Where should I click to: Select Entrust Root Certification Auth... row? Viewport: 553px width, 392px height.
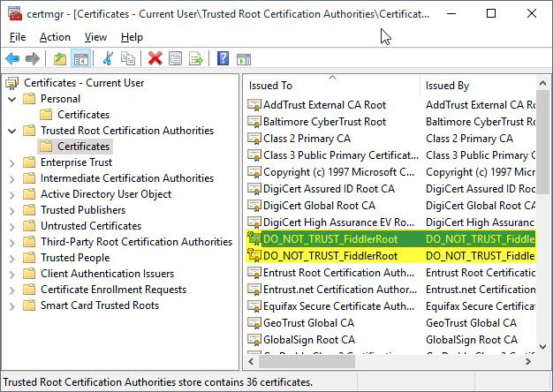(x=390, y=273)
